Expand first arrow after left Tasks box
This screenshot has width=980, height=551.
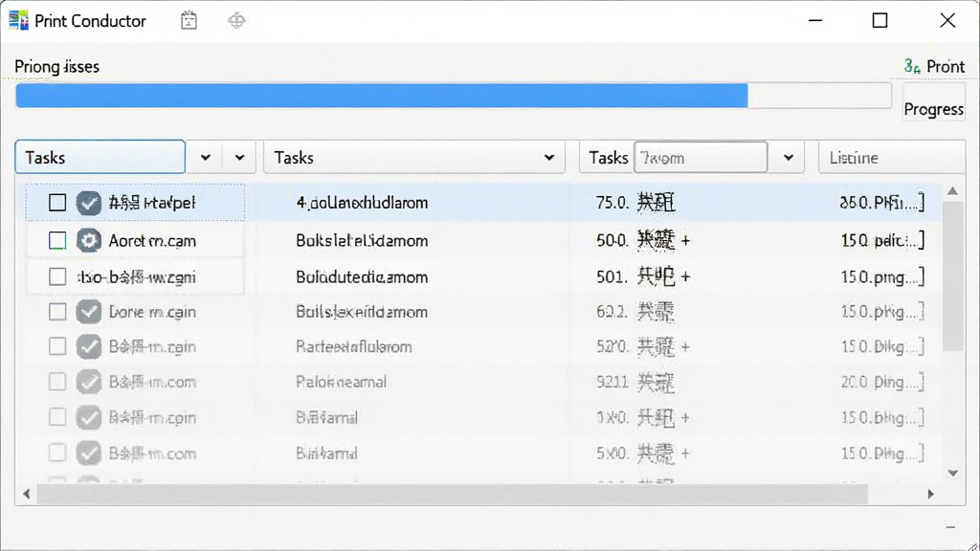(x=206, y=158)
